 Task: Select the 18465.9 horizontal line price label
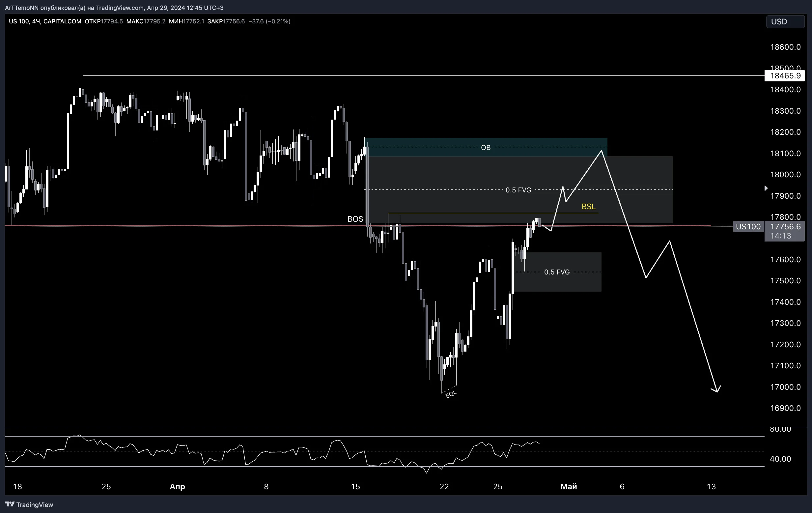(784, 75)
